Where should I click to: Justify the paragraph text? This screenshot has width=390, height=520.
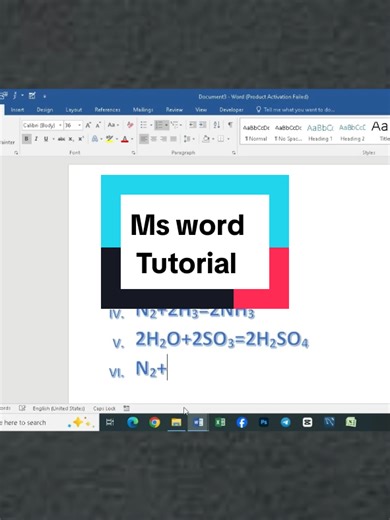tap(173, 139)
